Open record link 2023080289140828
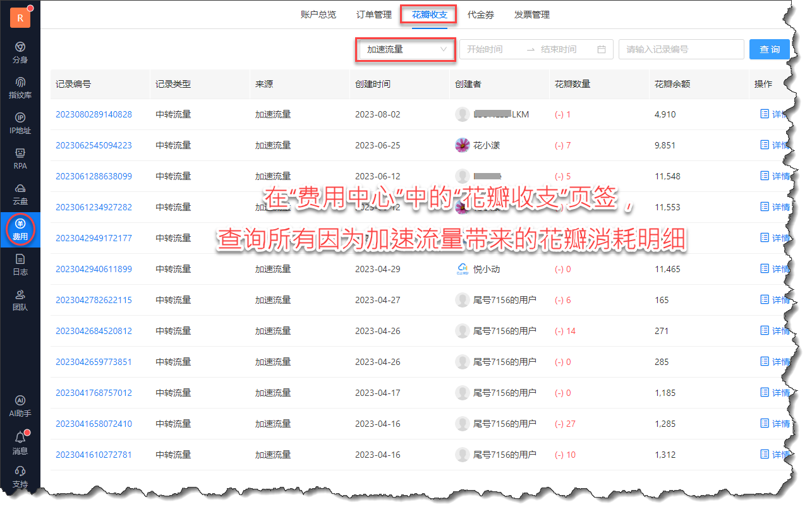Screen dimensions: 812x514 point(94,114)
